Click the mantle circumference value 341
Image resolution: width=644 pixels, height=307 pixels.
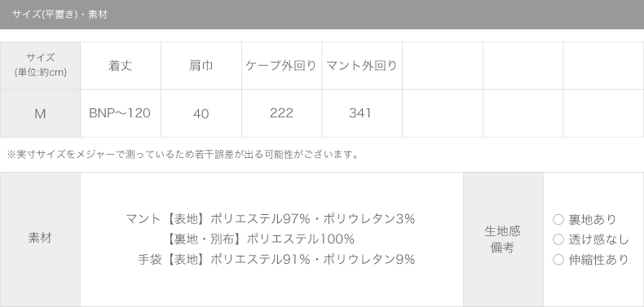[x=360, y=113]
